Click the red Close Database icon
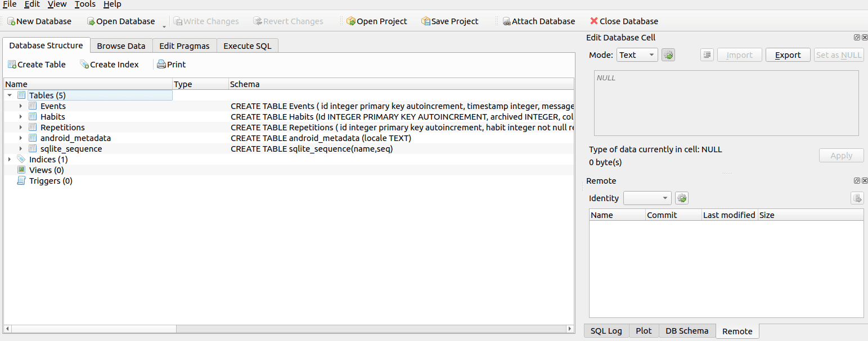This screenshot has width=868, height=341. (x=594, y=21)
